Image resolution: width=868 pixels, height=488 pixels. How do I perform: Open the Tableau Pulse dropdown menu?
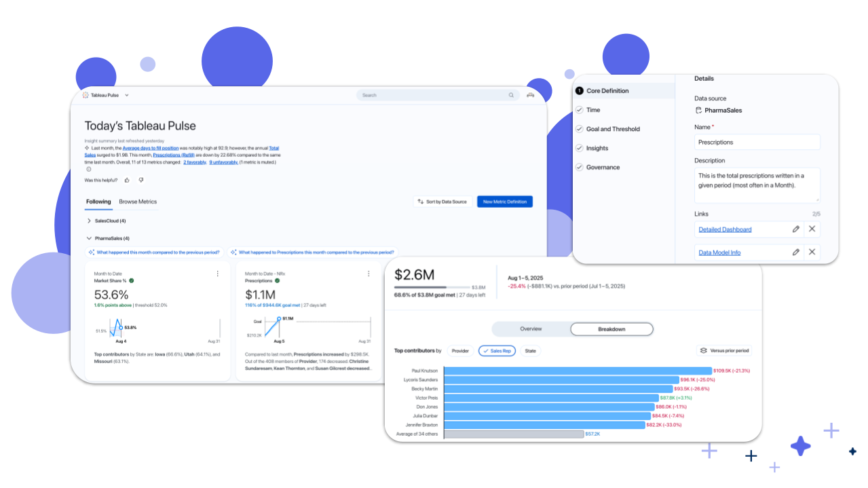click(127, 96)
